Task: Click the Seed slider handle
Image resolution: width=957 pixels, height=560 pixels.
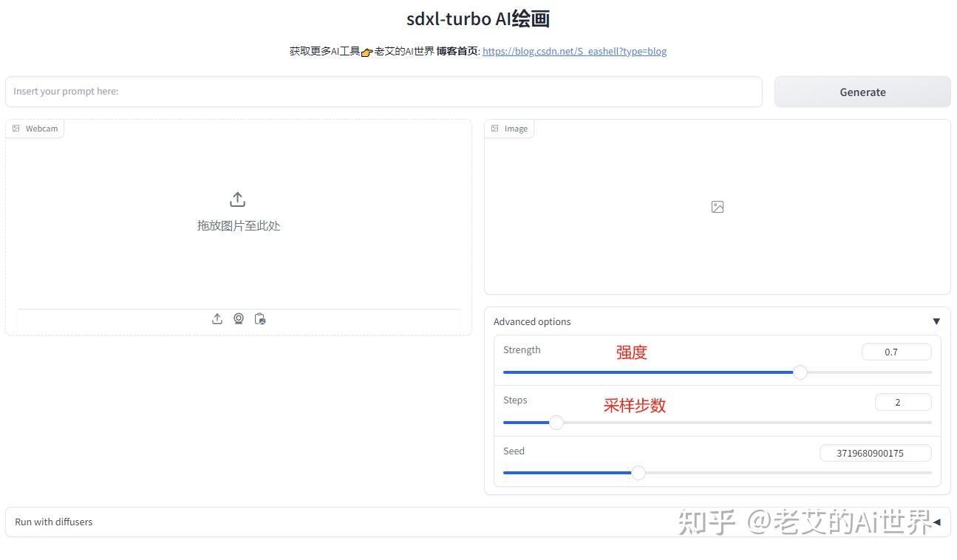Action: coord(638,473)
